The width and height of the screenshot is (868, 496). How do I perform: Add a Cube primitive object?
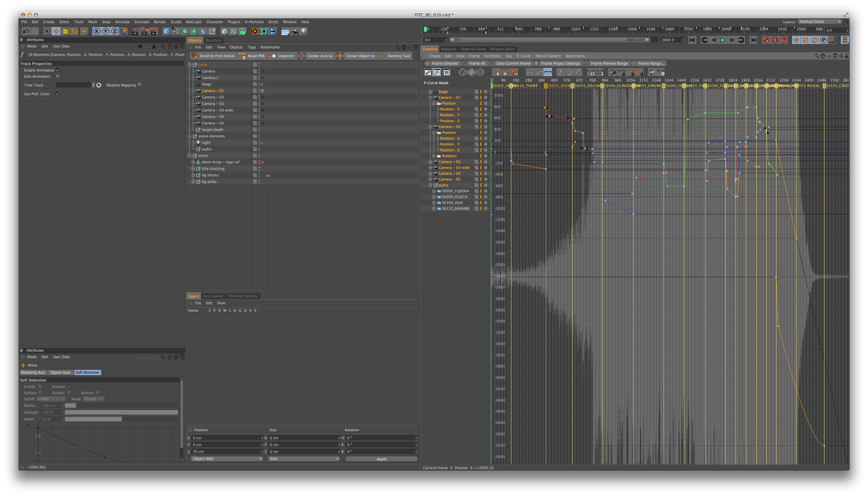[166, 31]
